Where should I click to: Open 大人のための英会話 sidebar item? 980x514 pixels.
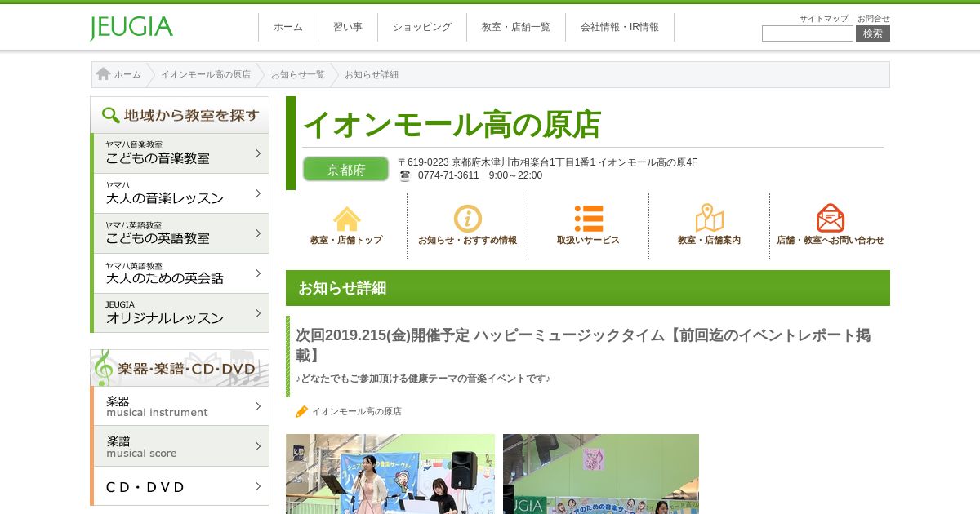(x=180, y=273)
